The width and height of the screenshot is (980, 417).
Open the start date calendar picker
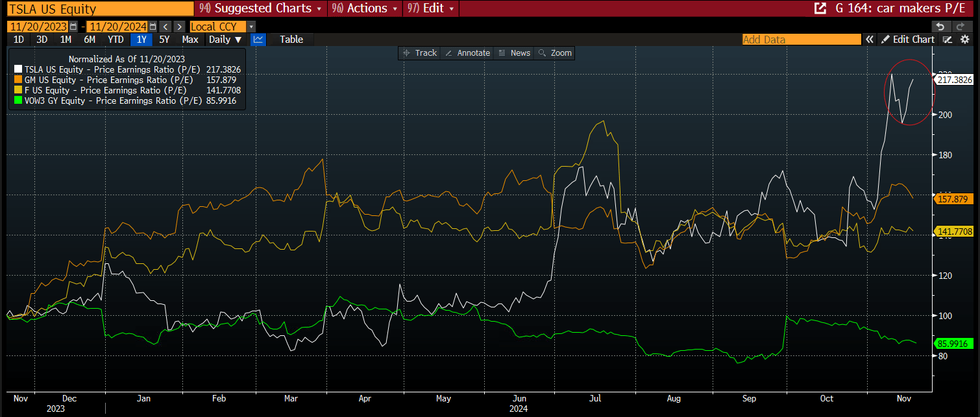(73, 27)
